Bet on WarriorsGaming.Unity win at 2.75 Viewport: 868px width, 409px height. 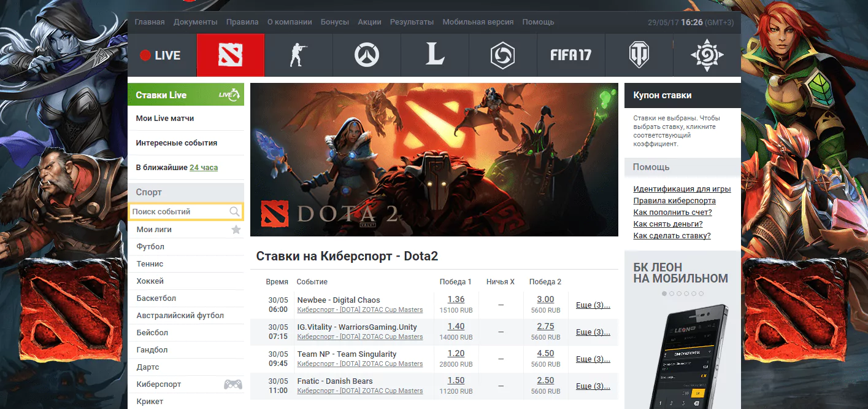[545, 326]
